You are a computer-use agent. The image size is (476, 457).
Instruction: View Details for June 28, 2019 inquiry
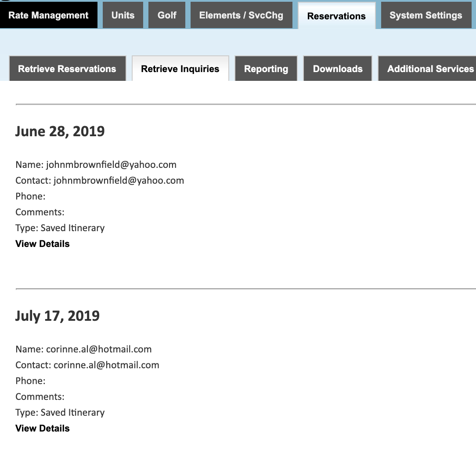tap(43, 244)
